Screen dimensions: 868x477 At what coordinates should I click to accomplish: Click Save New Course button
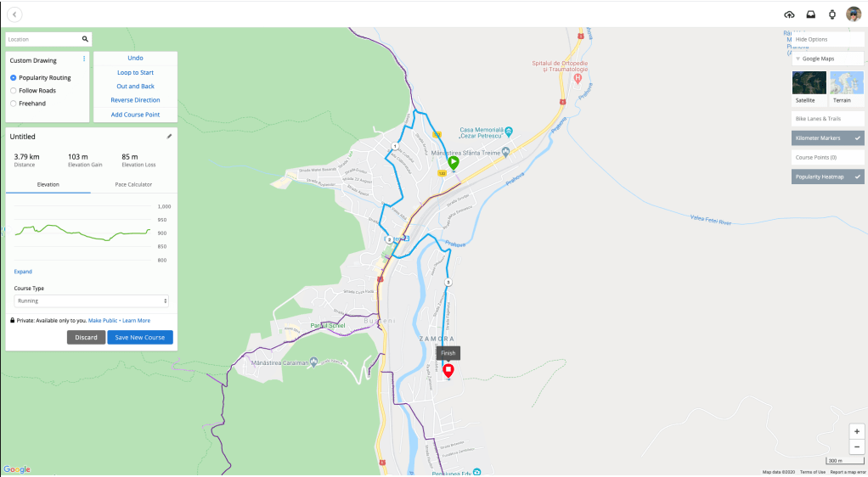tap(140, 338)
